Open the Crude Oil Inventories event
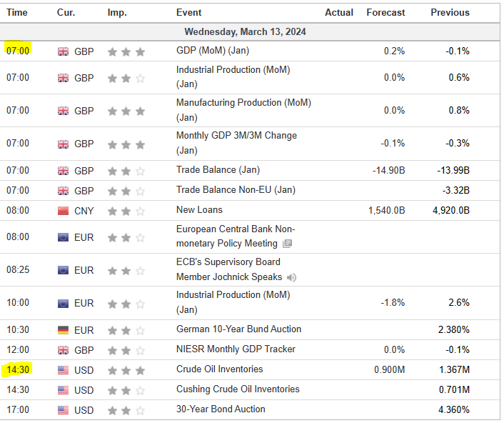The image size is (504, 423). tap(219, 369)
